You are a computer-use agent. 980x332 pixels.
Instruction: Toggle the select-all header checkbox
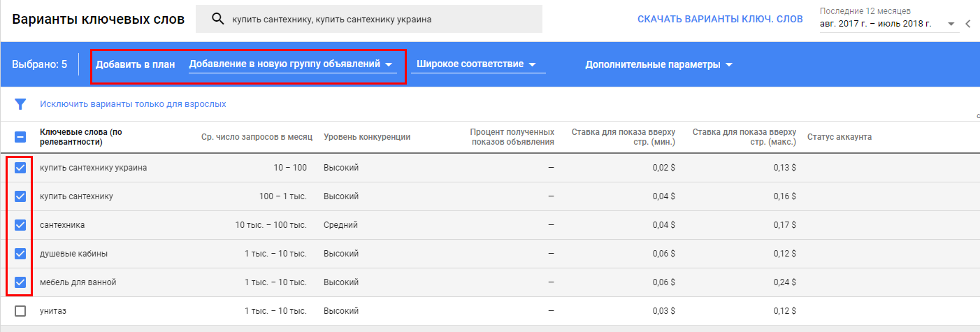coord(21,137)
